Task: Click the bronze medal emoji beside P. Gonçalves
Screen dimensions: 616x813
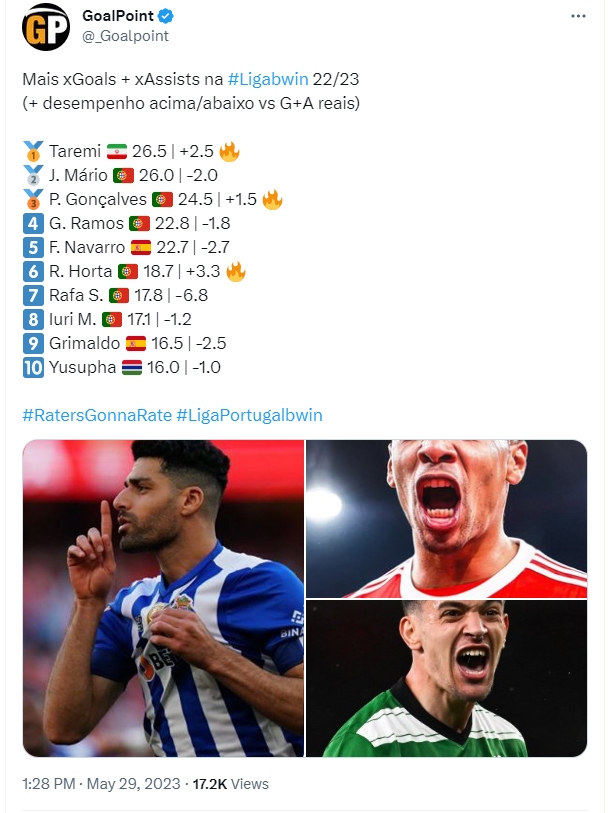Action: click(x=32, y=199)
